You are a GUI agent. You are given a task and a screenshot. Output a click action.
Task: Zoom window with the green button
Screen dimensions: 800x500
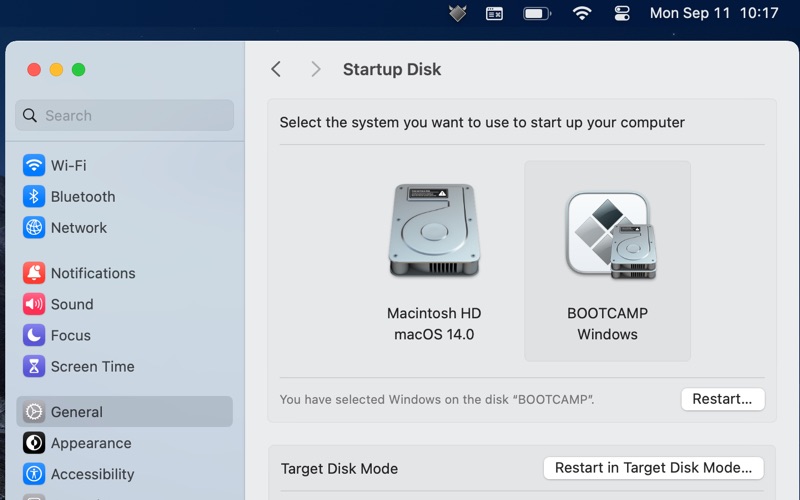click(x=79, y=69)
